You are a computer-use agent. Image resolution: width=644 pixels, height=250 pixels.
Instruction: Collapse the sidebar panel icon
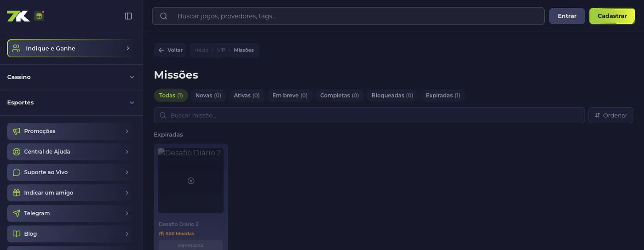coord(128,16)
